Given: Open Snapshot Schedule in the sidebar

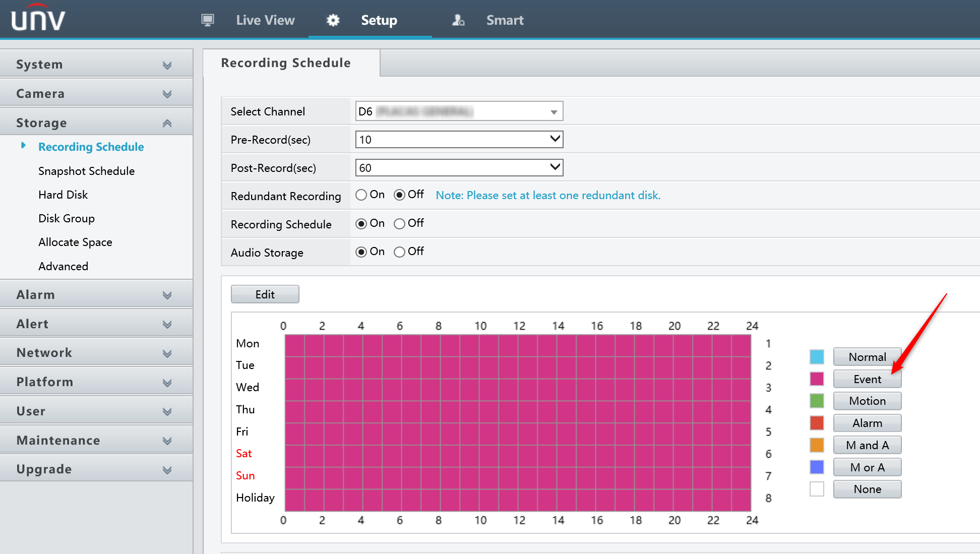Looking at the screenshot, I should (x=87, y=171).
